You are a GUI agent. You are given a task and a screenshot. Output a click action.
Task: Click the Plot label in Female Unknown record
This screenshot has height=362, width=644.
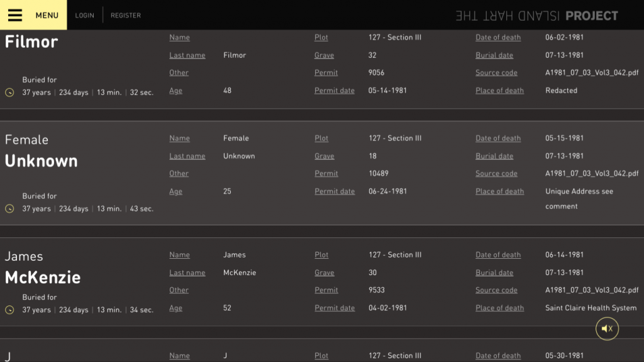point(321,139)
